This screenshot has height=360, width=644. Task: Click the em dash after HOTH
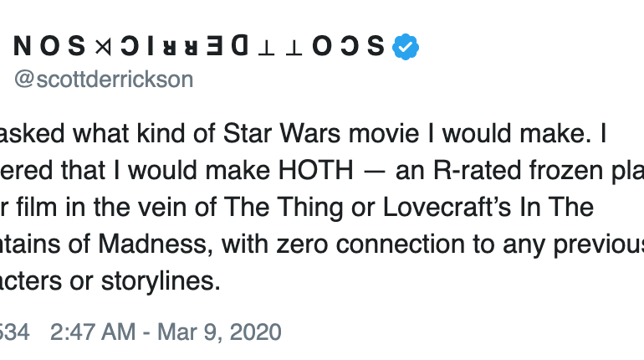click(x=374, y=171)
